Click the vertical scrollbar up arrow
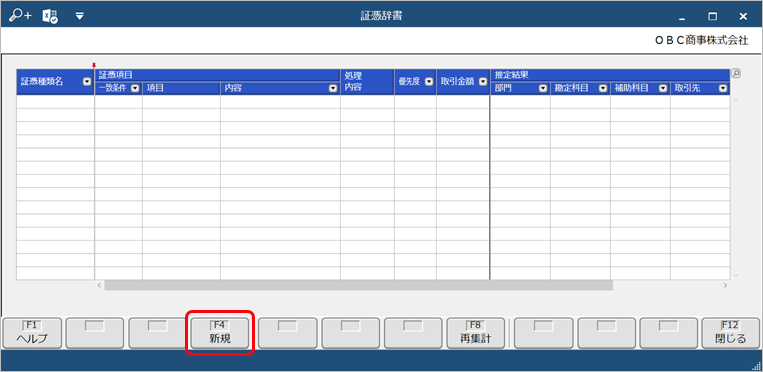Image resolution: width=763 pixels, height=372 pixels. pyautogui.click(x=736, y=100)
